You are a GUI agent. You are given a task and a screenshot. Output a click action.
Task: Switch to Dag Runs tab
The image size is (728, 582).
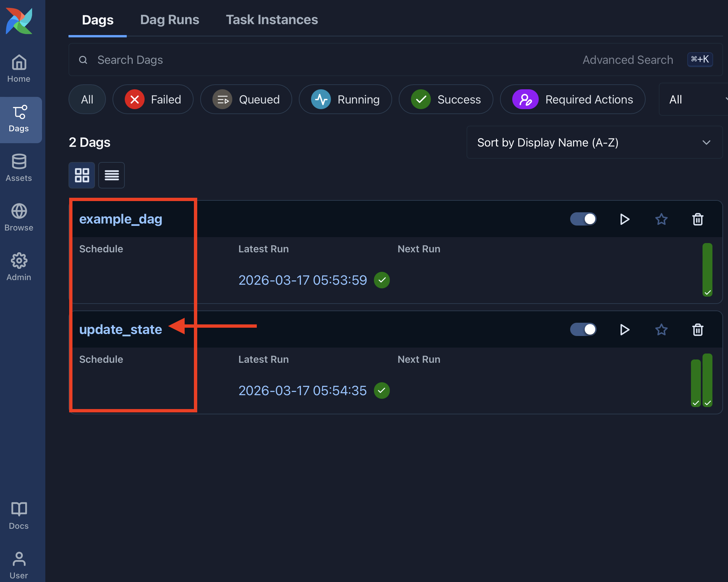[x=169, y=20]
